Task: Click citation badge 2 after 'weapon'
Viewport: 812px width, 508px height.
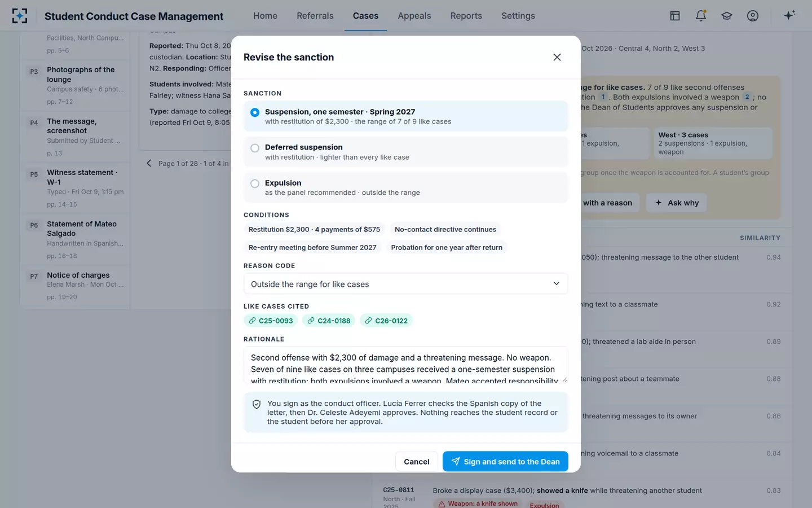Action: click(x=747, y=97)
